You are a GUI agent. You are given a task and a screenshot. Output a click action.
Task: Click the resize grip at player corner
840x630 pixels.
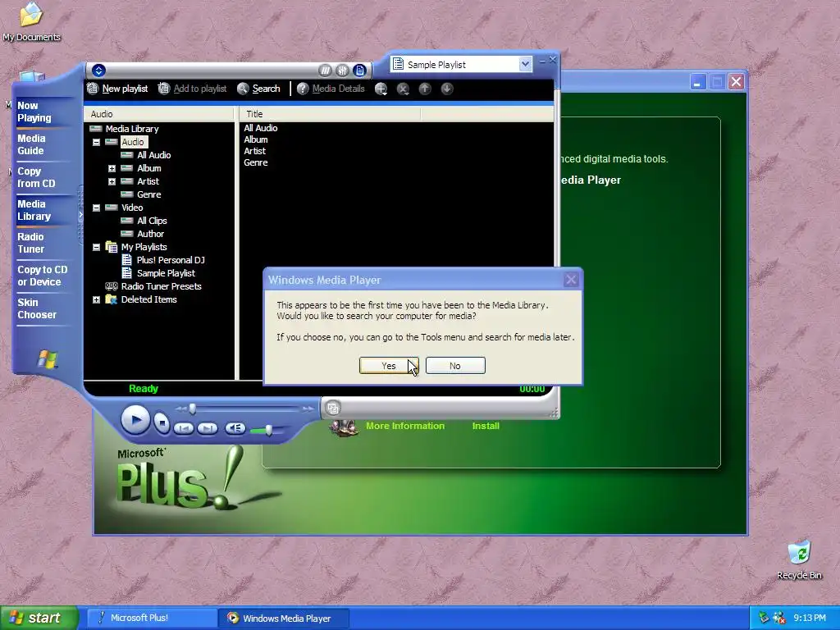click(x=554, y=413)
